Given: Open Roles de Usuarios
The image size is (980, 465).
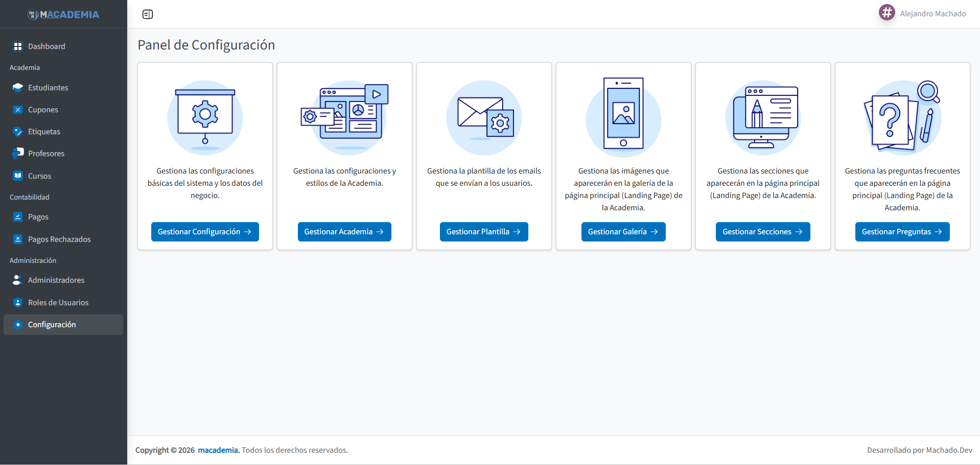Looking at the screenshot, I should point(58,302).
